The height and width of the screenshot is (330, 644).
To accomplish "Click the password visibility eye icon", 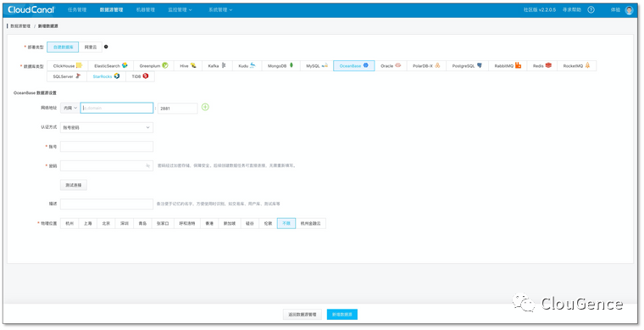I will click(x=147, y=166).
